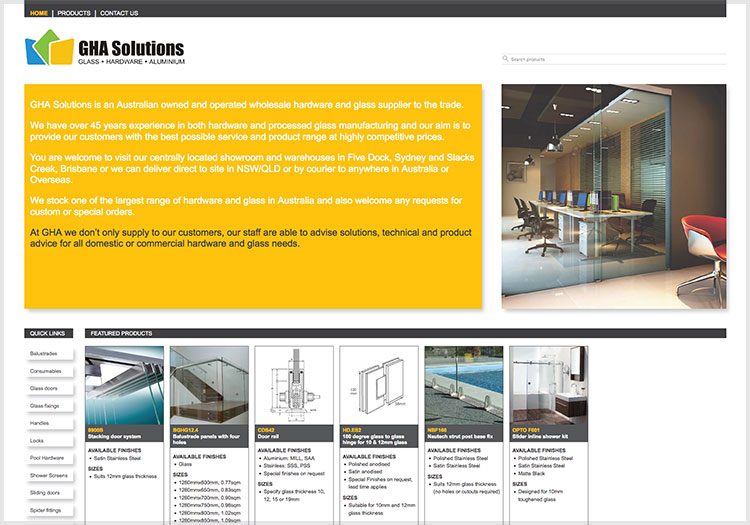Open the Glass fixings quick link
This screenshot has width=750, height=525.
tap(49, 406)
